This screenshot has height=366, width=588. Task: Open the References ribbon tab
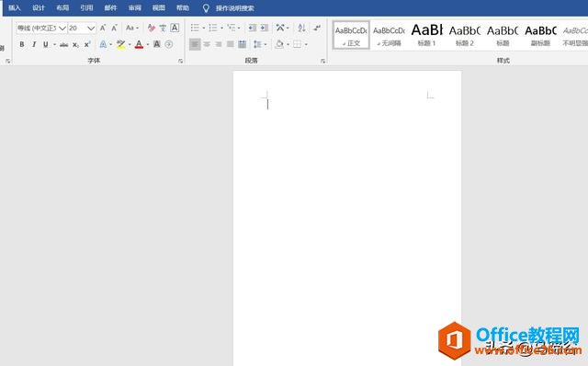86,8
